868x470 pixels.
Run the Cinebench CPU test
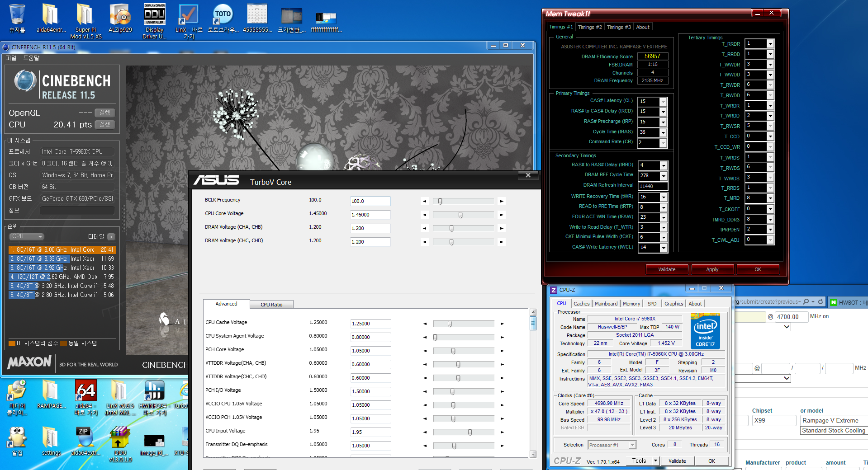(x=105, y=125)
